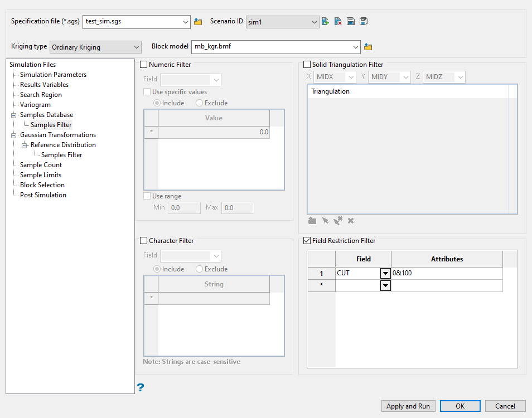Open the Kriging type dropdown
This screenshot has height=418, width=532.
tap(95, 47)
